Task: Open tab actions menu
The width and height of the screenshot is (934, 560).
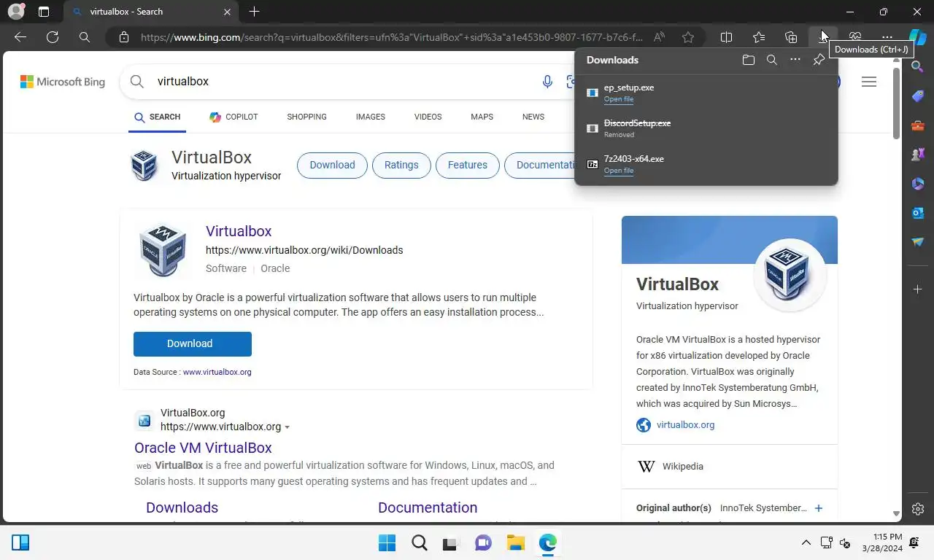Action: (x=44, y=12)
